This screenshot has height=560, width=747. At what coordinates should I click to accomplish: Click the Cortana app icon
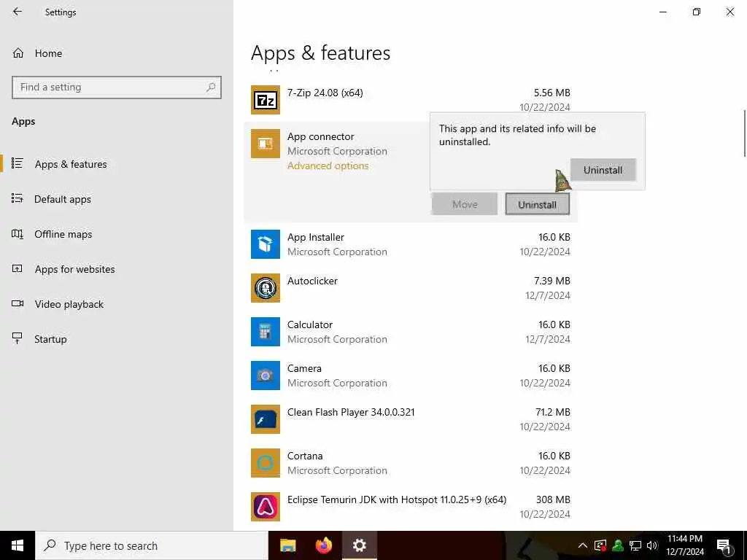[x=266, y=463]
